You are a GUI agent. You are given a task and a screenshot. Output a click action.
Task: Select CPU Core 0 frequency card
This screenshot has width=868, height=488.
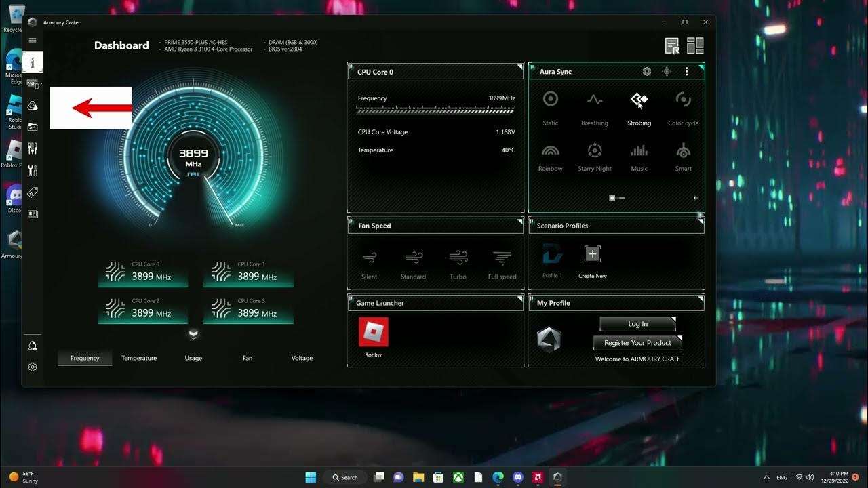pyautogui.click(x=142, y=273)
